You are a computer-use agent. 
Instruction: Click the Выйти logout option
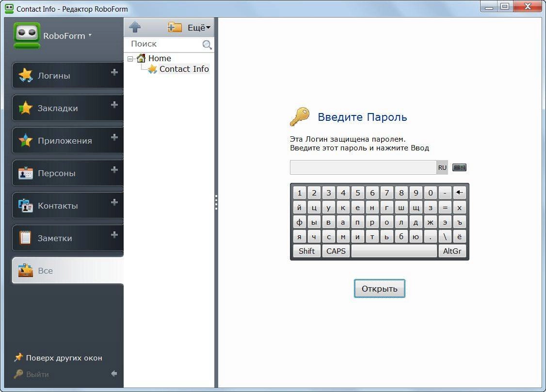[32, 374]
